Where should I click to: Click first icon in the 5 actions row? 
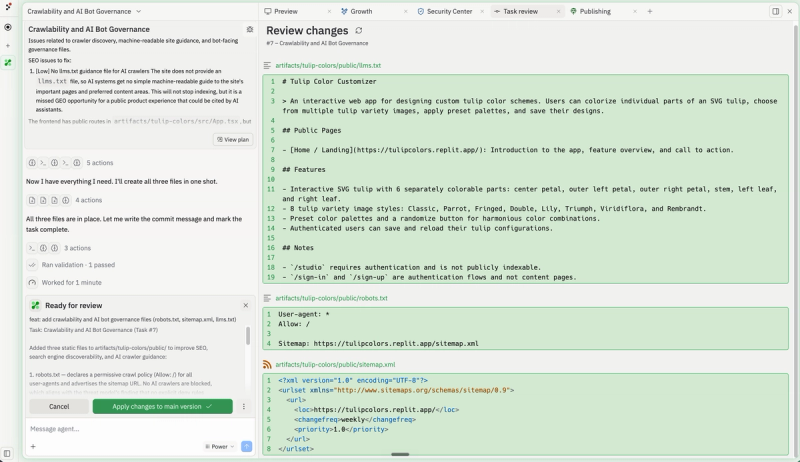pos(32,163)
